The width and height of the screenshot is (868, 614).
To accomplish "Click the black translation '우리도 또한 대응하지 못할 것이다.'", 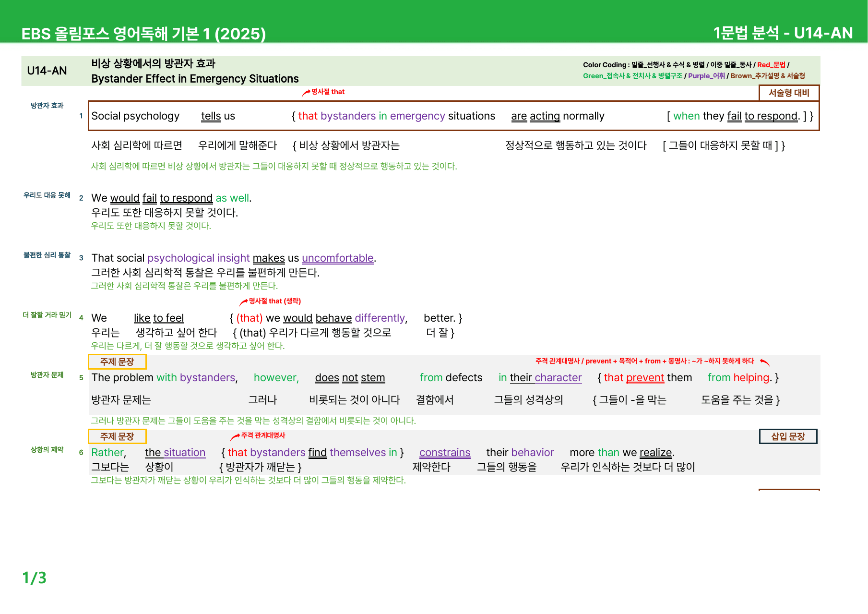I will tap(165, 213).
